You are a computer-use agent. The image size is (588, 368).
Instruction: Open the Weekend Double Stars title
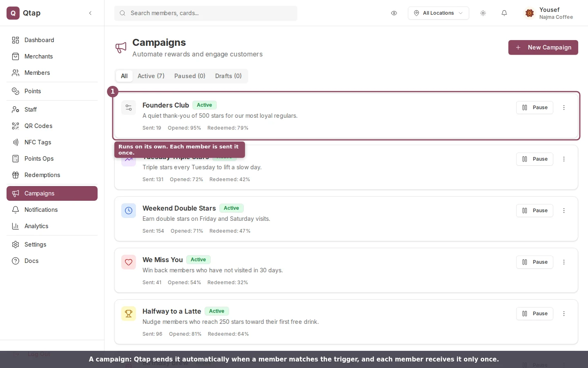179,208
